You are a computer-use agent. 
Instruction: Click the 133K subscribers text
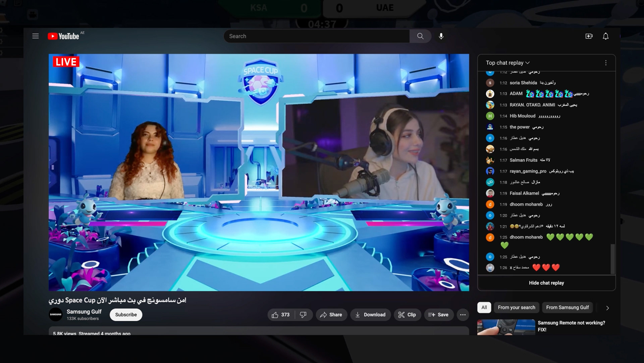83,319
